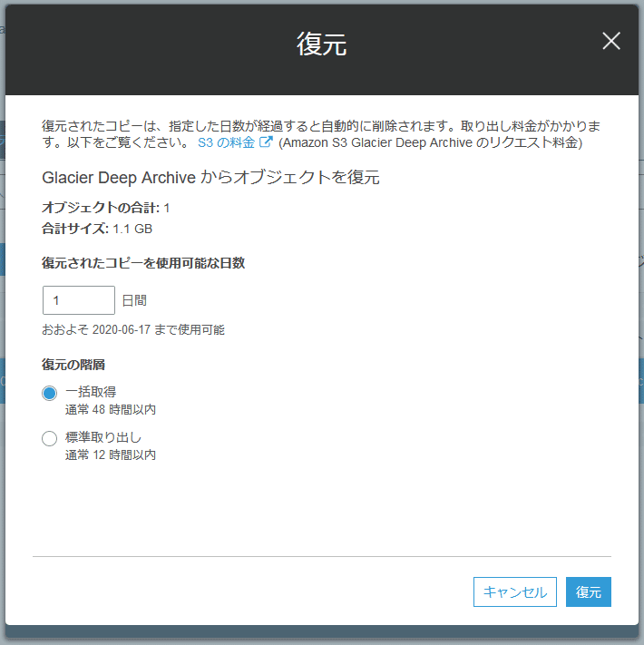This screenshot has height=645, width=644.
Task: Click the オブジェクトの合計: 1 text
Action: click(x=106, y=208)
